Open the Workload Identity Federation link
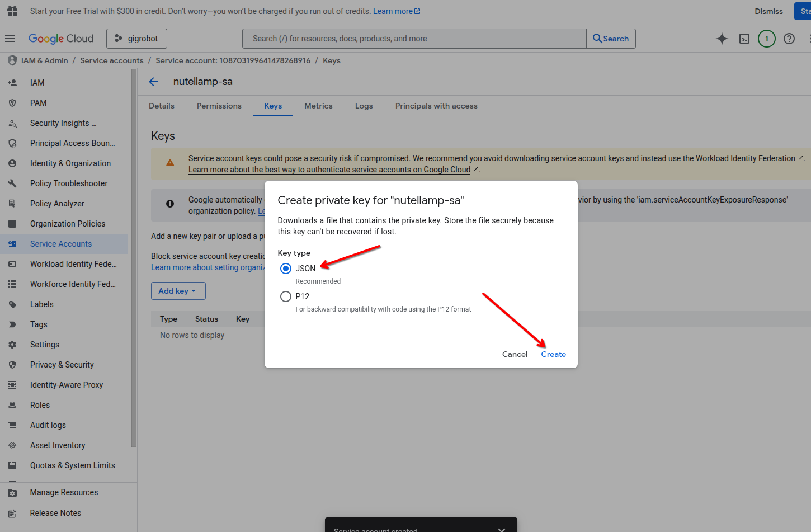Viewport: 811px width, 532px height. [745, 158]
